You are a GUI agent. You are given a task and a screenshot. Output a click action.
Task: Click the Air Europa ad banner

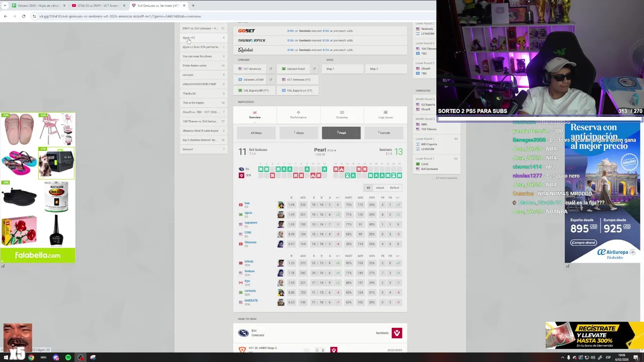[x=602, y=192]
